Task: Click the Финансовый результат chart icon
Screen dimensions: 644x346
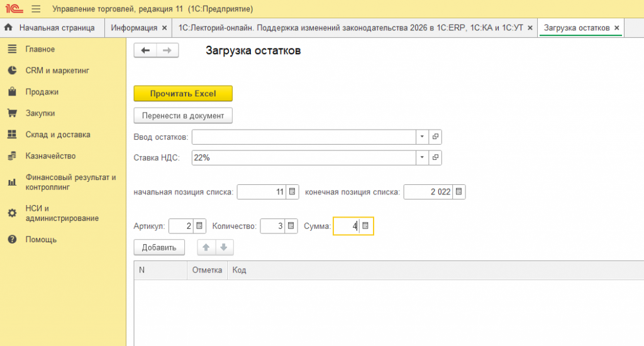Action: tap(13, 182)
